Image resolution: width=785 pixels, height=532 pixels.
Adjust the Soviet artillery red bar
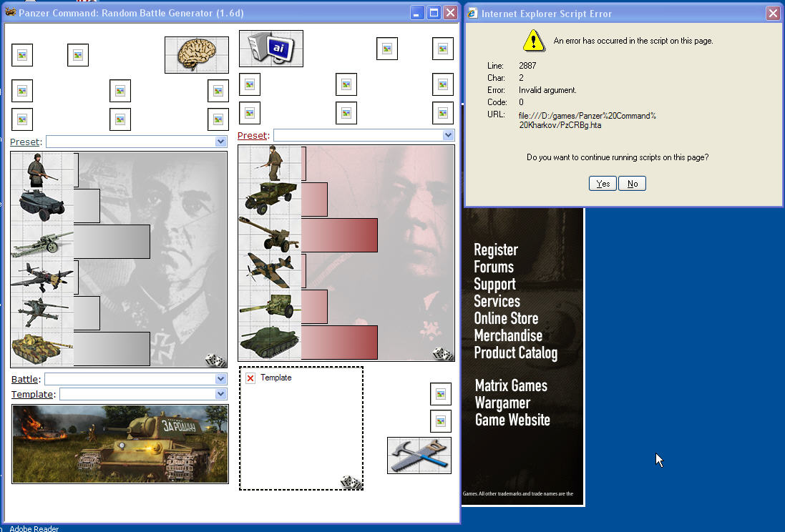coord(339,235)
